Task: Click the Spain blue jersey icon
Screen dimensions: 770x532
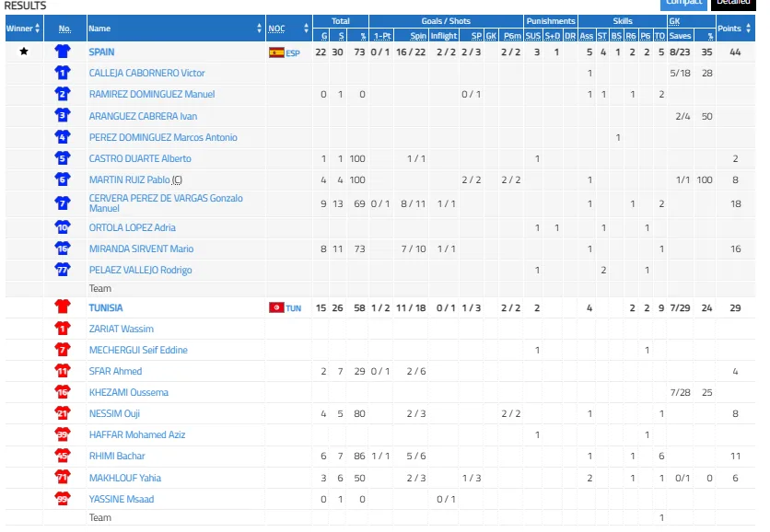Action: [x=63, y=52]
